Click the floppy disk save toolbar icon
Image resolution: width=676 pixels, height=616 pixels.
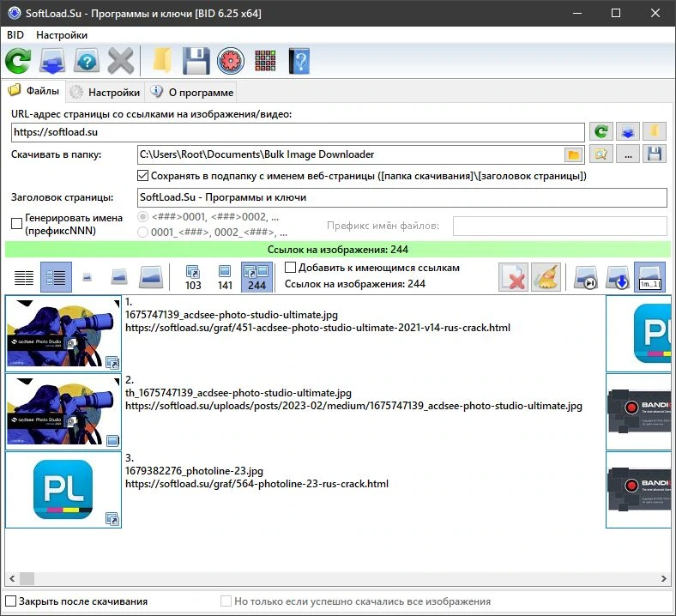click(x=196, y=61)
